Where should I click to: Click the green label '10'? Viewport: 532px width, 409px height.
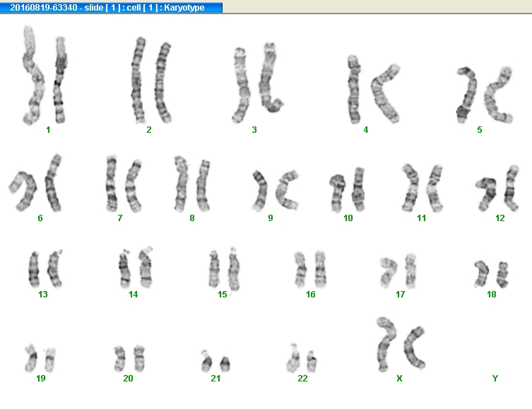[348, 218]
